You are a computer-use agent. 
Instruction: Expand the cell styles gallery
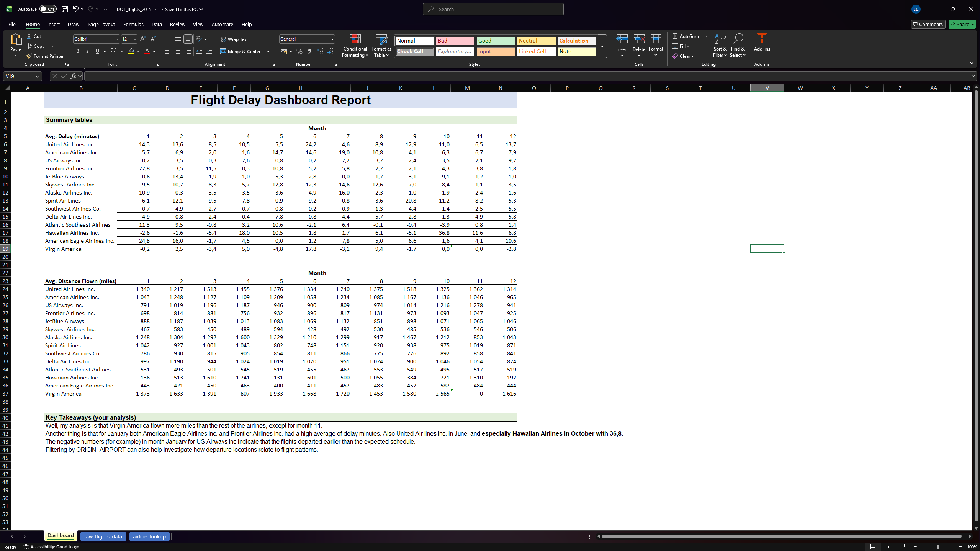pos(602,46)
